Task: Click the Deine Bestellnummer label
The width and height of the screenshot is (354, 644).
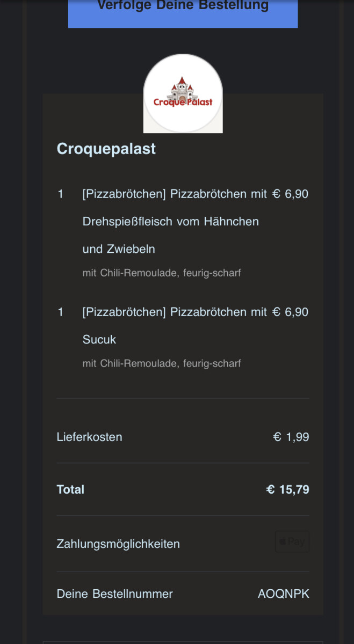Action: 114,594
